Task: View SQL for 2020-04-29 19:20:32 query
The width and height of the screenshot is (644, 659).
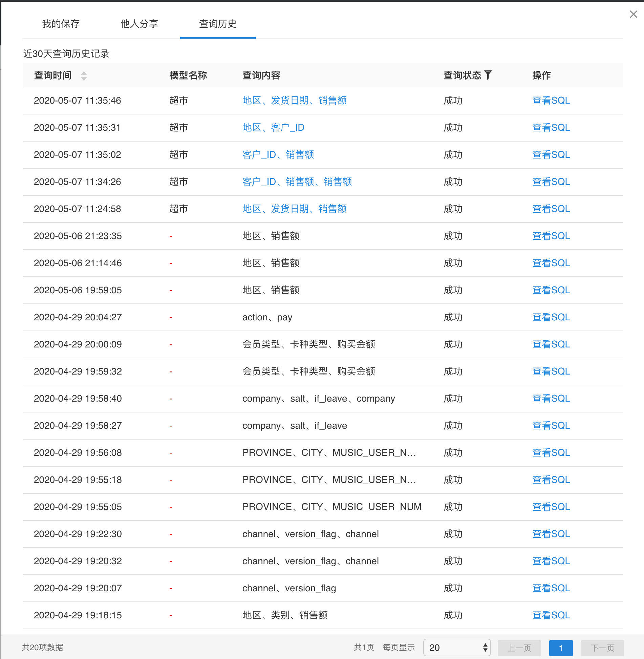Action: (551, 561)
